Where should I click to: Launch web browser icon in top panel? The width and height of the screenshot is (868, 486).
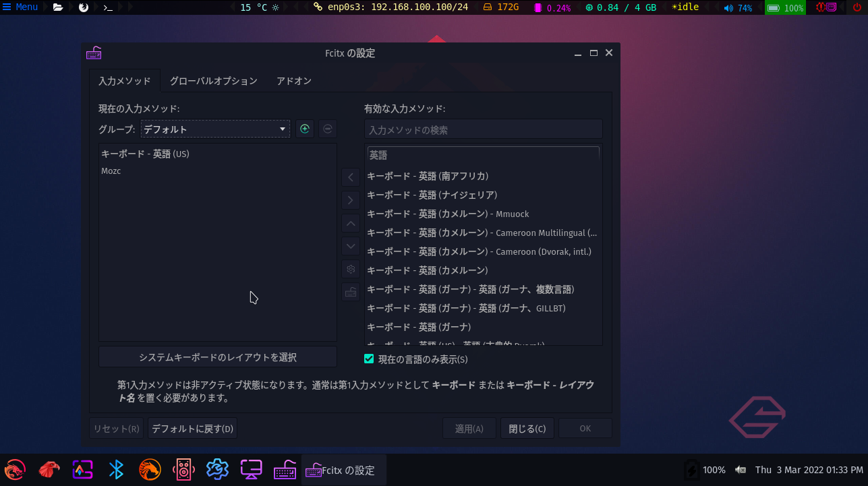(x=84, y=7)
